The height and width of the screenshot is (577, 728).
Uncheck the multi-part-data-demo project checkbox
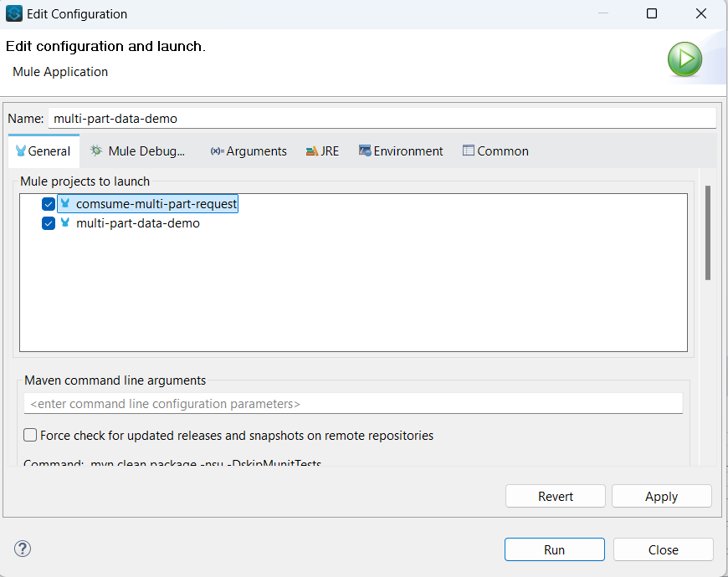pyautogui.click(x=49, y=223)
